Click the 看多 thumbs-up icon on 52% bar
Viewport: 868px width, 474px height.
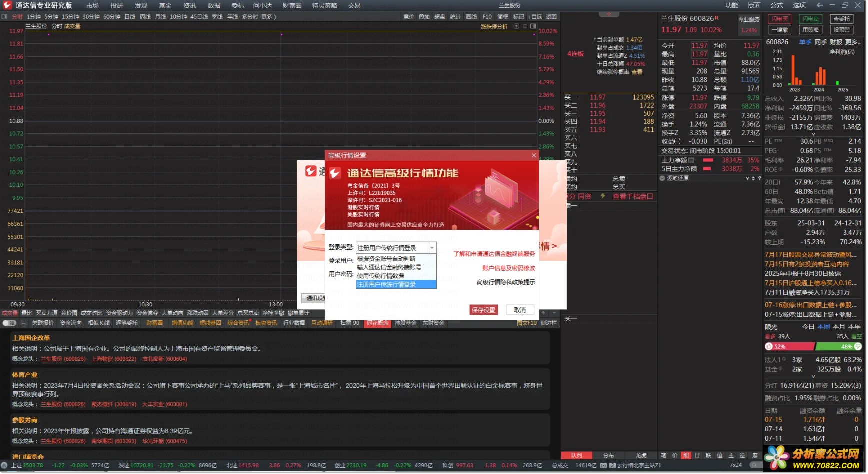[x=769, y=347]
